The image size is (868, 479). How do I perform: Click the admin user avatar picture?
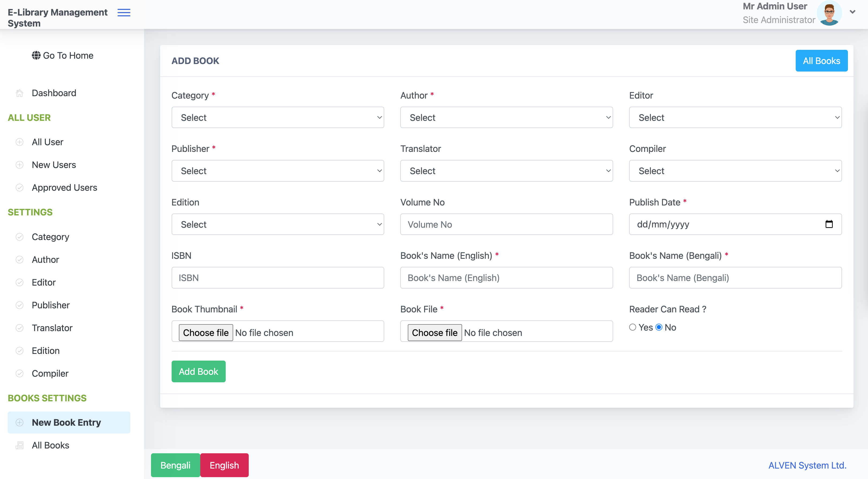point(829,13)
